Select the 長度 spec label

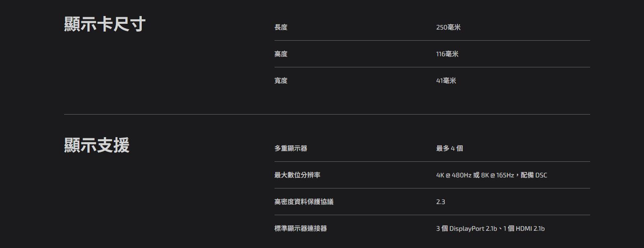tap(281, 28)
